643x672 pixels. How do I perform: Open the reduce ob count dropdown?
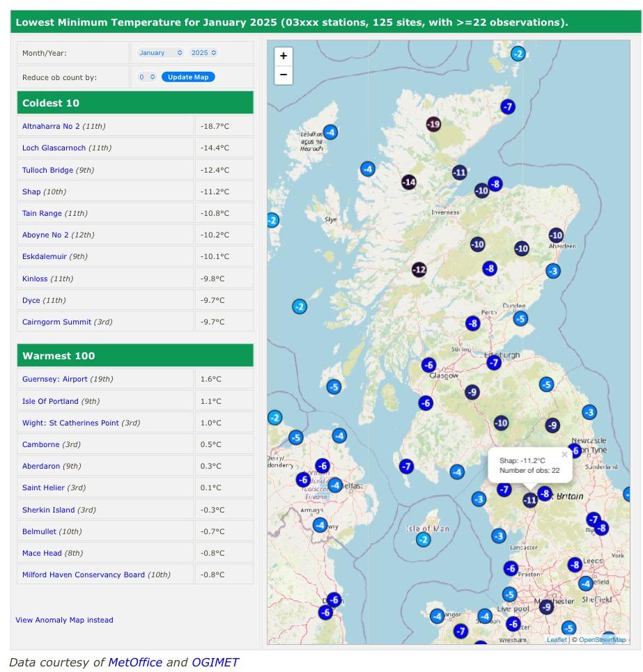point(146,77)
